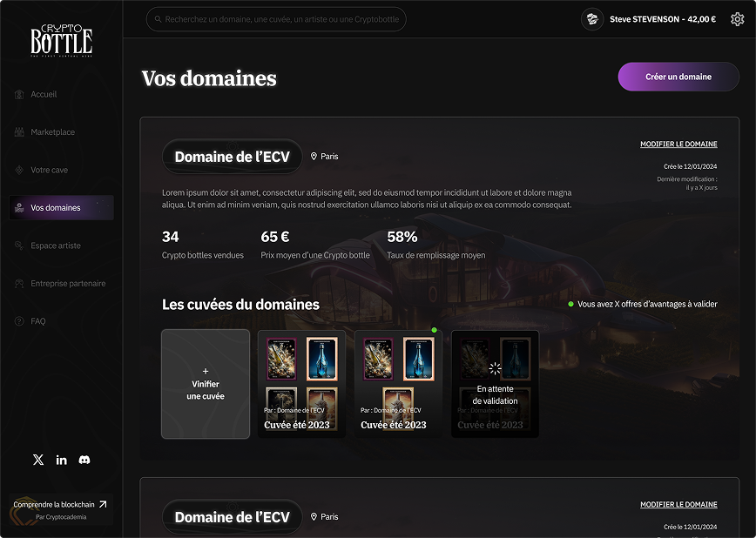
Task: Go to Votre cave
Action: pyautogui.click(x=49, y=170)
